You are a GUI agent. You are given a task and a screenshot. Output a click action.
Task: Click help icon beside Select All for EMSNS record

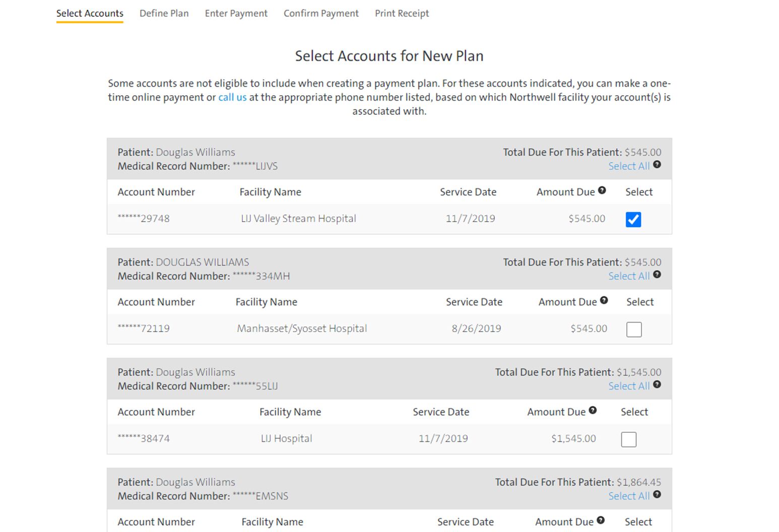click(x=657, y=494)
